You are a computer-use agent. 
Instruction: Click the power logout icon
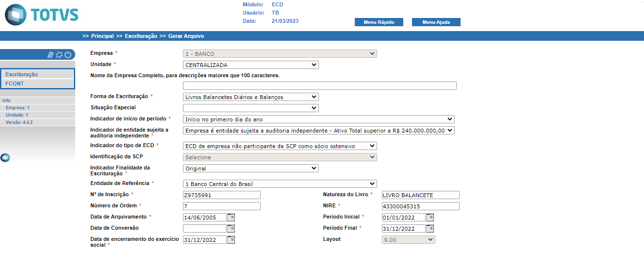(68, 55)
